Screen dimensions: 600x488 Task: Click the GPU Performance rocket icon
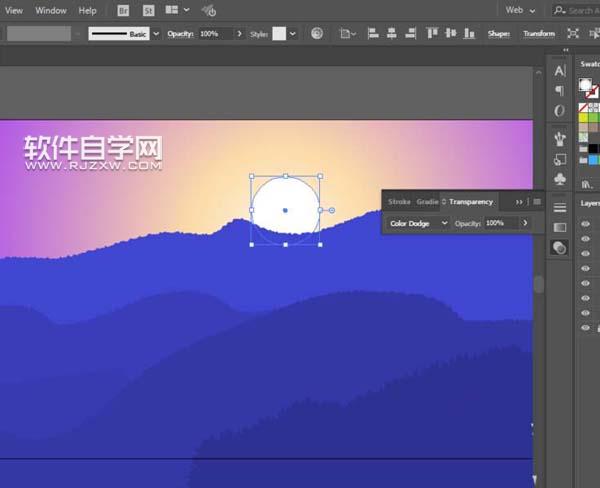209,11
